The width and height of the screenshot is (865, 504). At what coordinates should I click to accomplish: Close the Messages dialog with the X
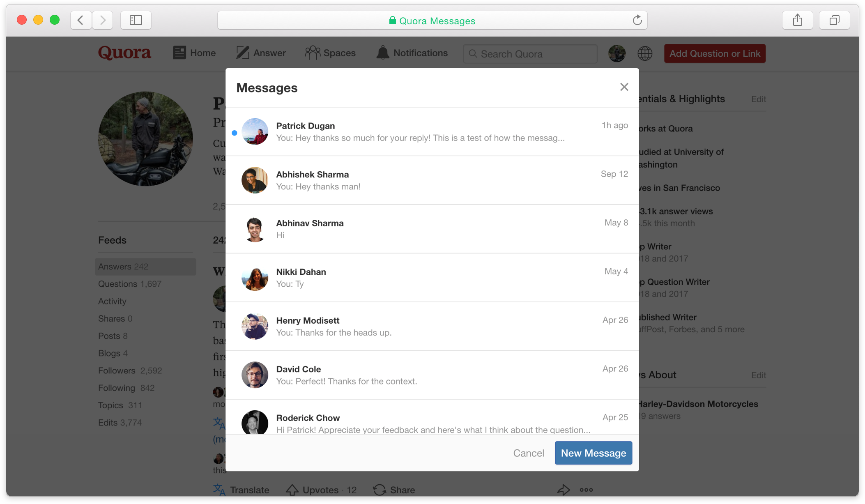(x=624, y=87)
